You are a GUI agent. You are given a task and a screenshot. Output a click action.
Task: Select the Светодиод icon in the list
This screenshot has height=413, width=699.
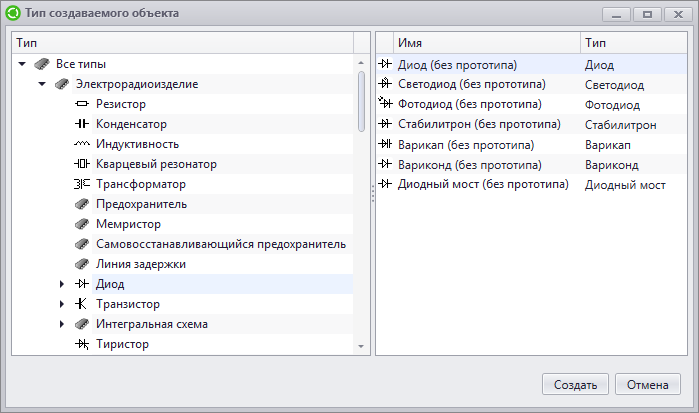tap(385, 83)
